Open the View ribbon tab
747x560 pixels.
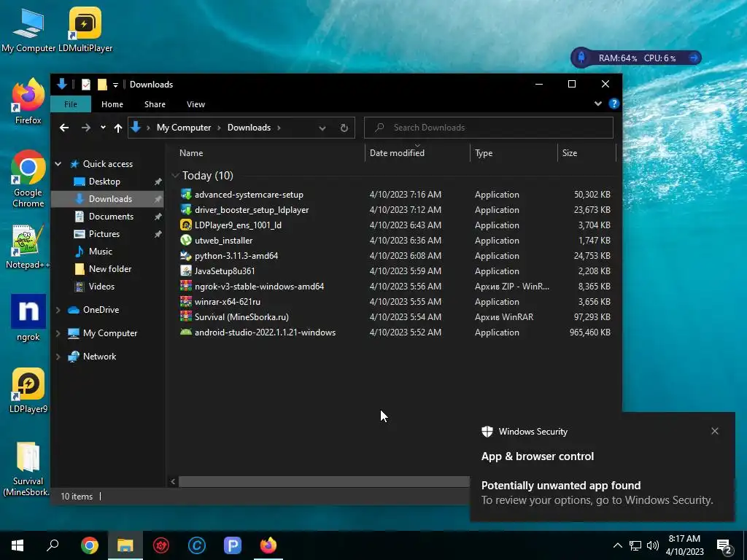tap(196, 104)
